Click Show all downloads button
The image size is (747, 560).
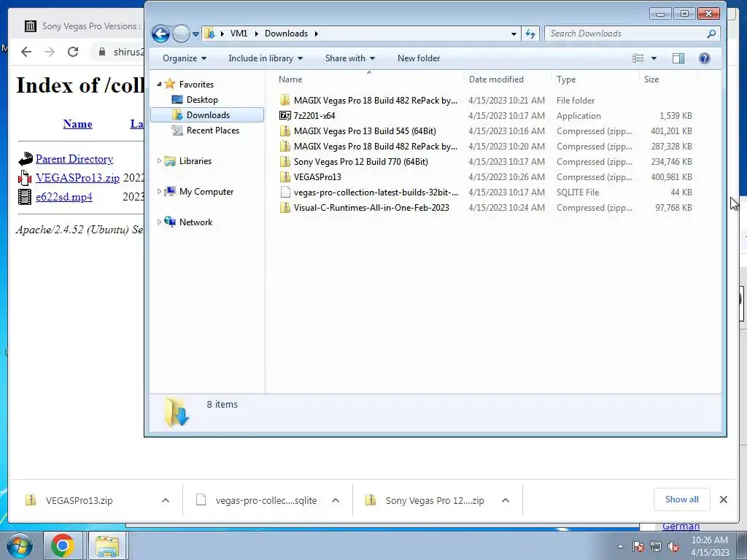coord(682,499)
